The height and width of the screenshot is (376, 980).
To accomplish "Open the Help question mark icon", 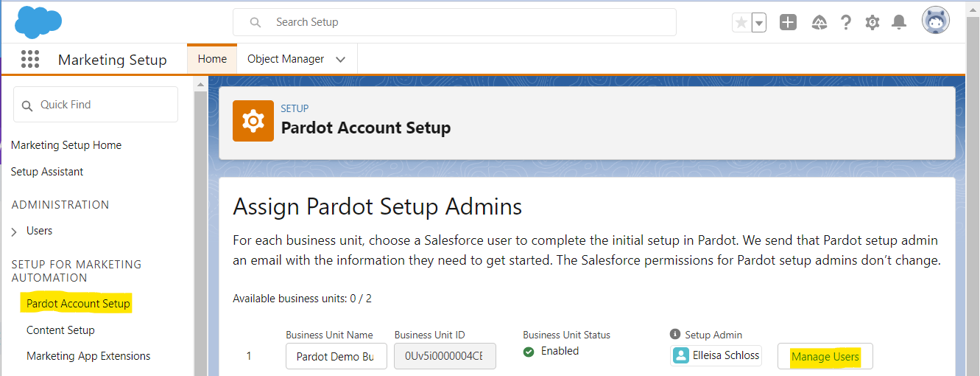I will click(x=846, y=22).
